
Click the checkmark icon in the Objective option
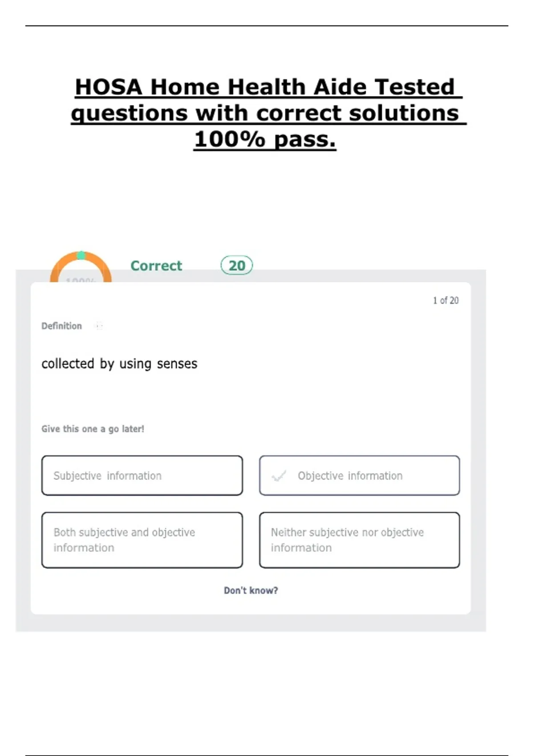click(x=279, y=476)
